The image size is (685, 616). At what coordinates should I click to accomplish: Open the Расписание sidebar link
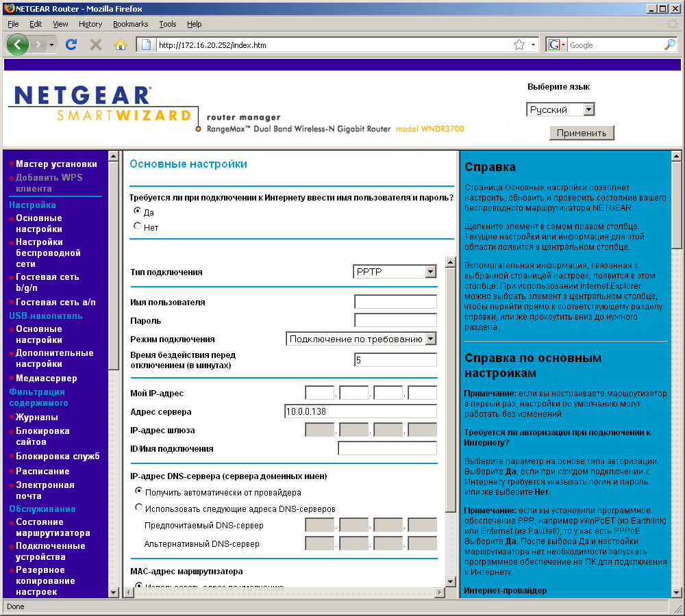pos(42,471)
